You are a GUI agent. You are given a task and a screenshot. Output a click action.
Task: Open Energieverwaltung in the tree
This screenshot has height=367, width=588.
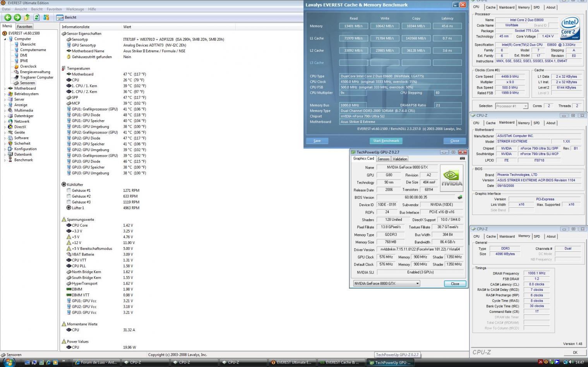[35, 72]
